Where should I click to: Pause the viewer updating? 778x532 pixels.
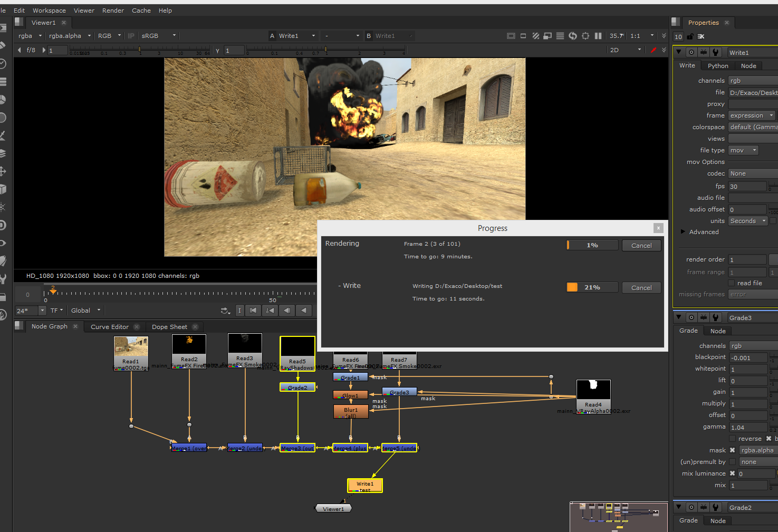598,36
